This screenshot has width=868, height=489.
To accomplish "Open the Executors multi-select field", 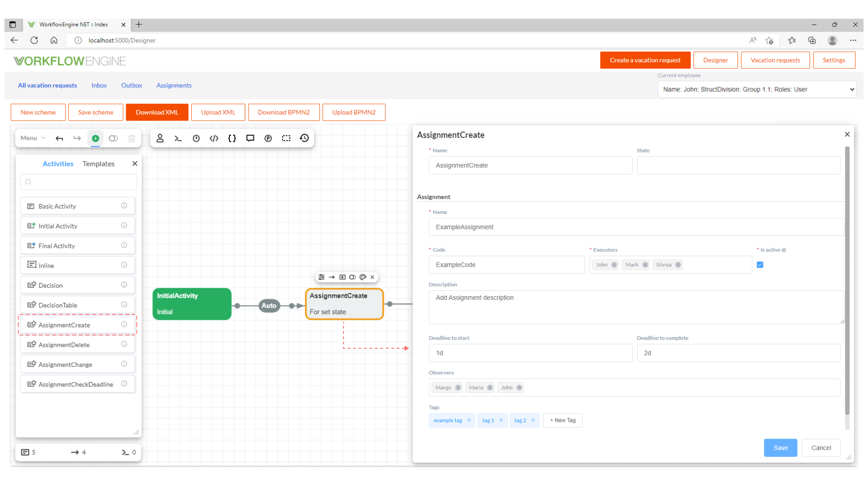I will click(x=671, y=265).
